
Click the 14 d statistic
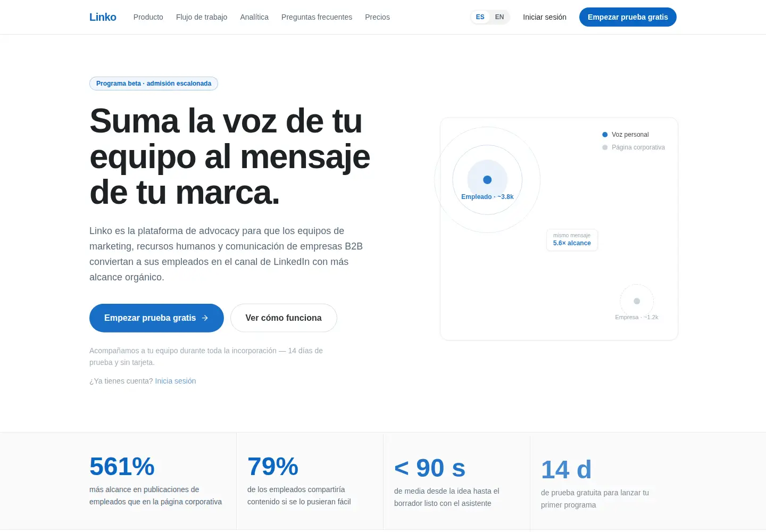pos(567,470)
